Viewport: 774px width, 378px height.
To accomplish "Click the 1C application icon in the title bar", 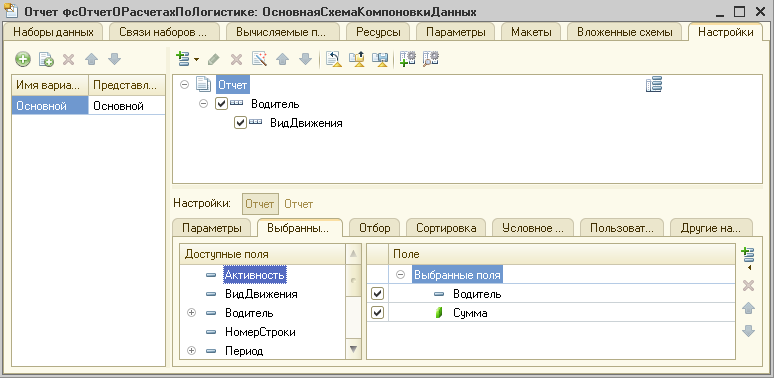I will tap(11, 11).
